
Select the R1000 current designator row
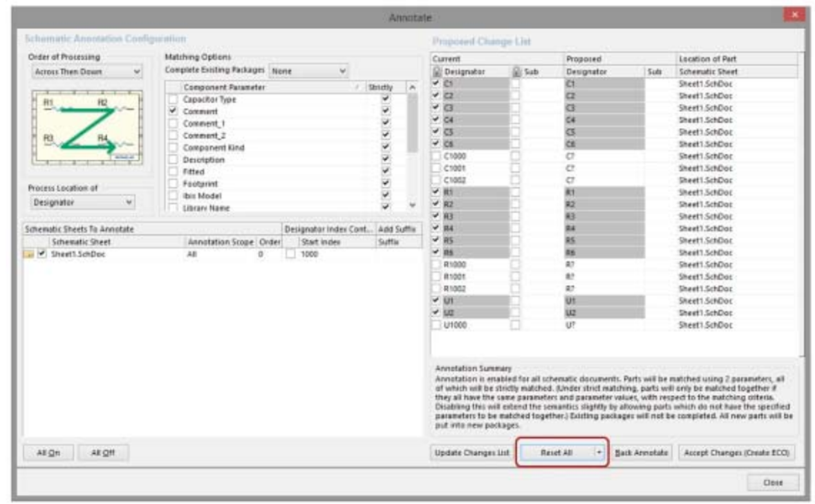(476, 265)
